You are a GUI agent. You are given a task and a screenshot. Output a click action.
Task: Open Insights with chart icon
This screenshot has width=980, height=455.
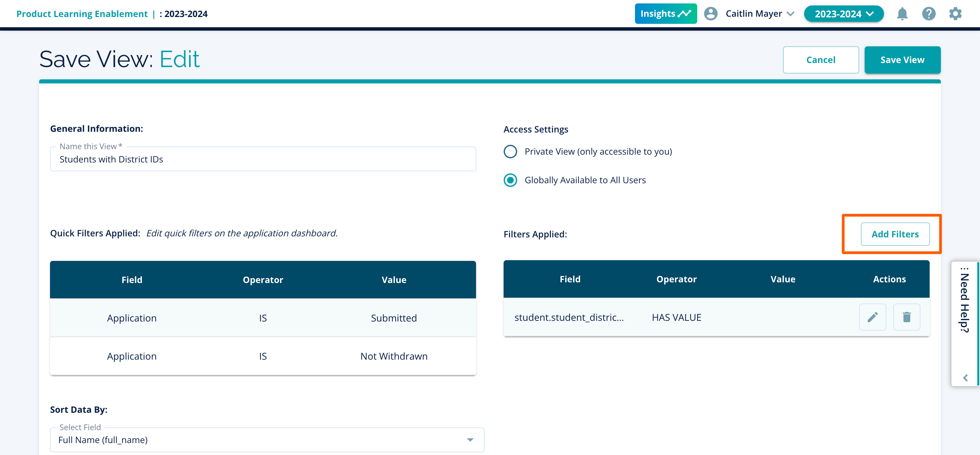click(x=665, y=14)
